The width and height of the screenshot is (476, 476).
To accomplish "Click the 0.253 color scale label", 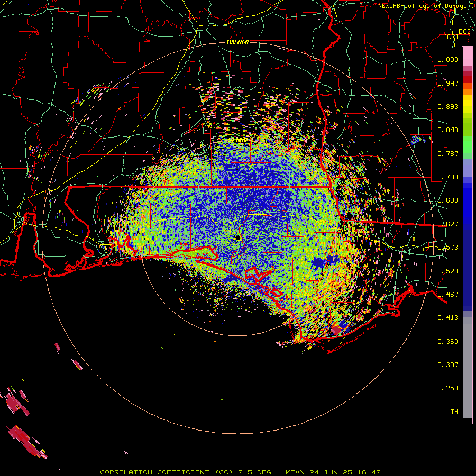I will tap(448, 388).
